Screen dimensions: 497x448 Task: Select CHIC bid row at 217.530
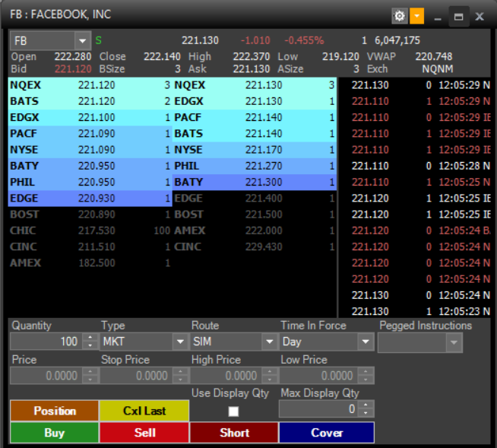(x=90, y=230)
